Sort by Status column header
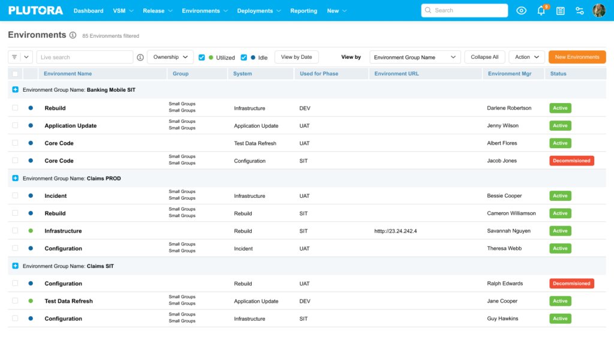 pyautogui.click(x=558, y=74)
